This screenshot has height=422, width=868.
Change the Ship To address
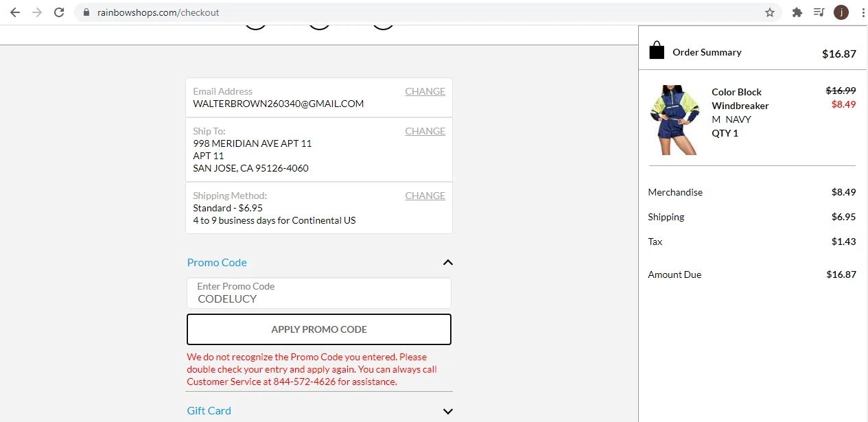(x=425, y=131)
